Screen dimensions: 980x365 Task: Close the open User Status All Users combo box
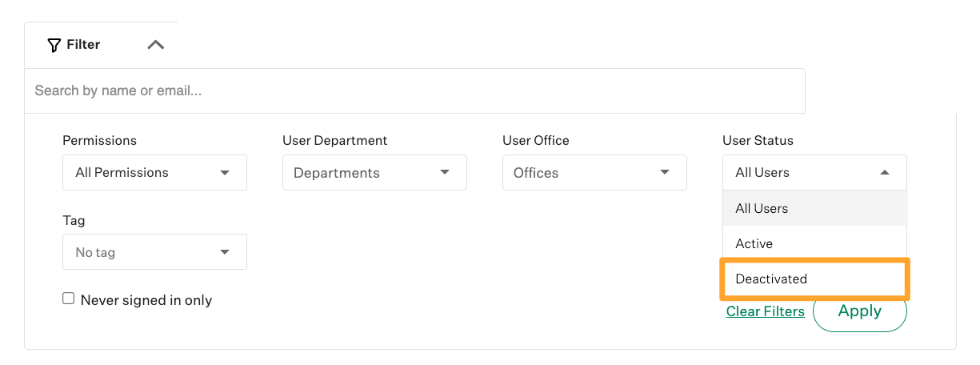coord(814,172)
